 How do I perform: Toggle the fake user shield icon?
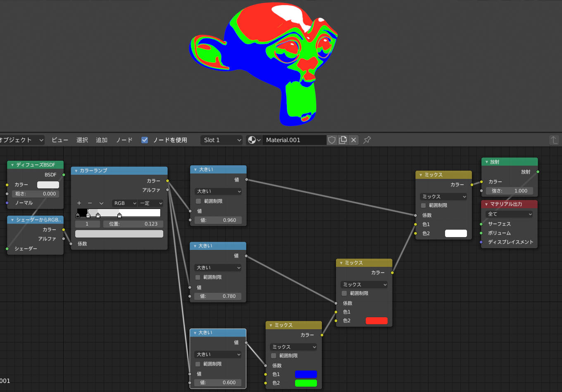coord(332,140)
